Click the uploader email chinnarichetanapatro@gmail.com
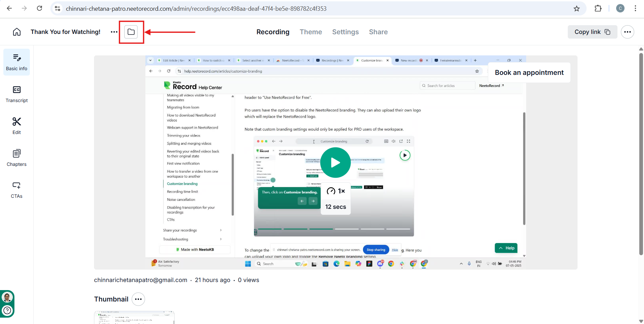 tap(141, 280)
